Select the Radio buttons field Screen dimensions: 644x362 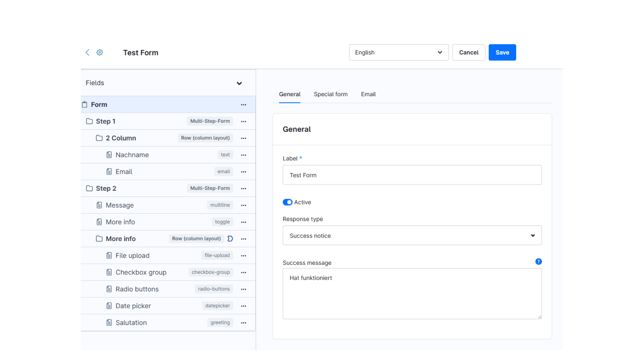168,289
